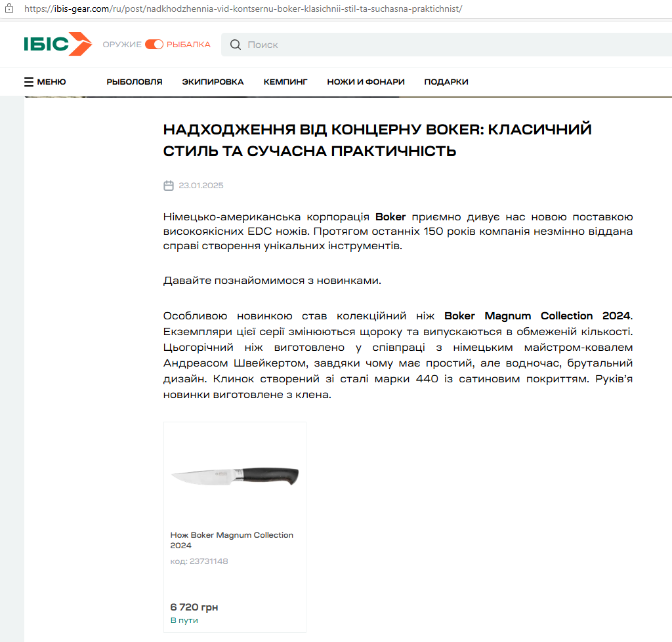Screen dimensions: 672x642
Task: Click the Оружие label in header
Action: 122,45
